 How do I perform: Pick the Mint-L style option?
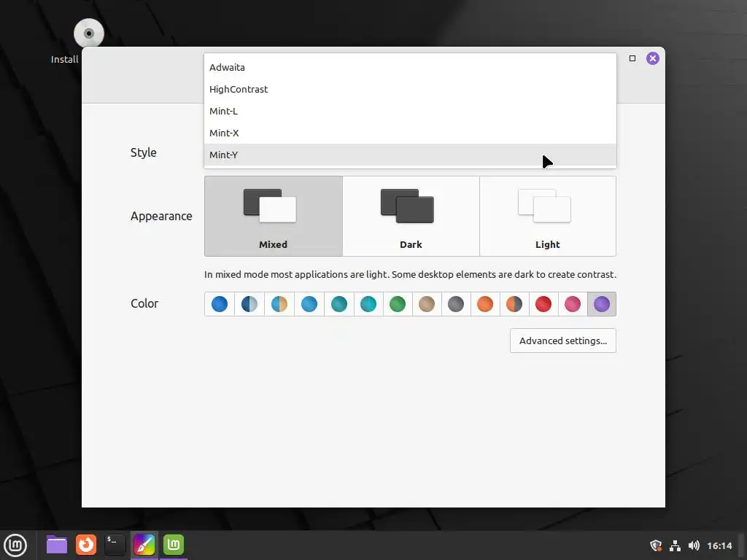410,111
